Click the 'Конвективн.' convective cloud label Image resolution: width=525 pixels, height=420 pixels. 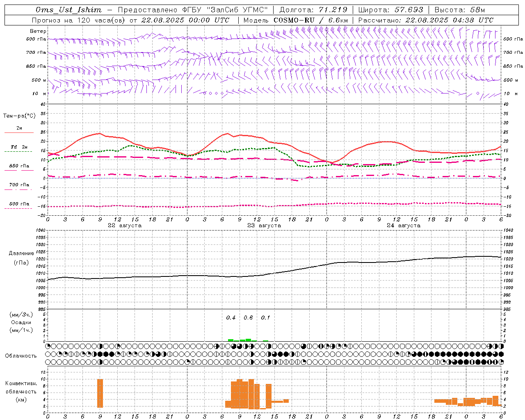click(x=21, y=383)
